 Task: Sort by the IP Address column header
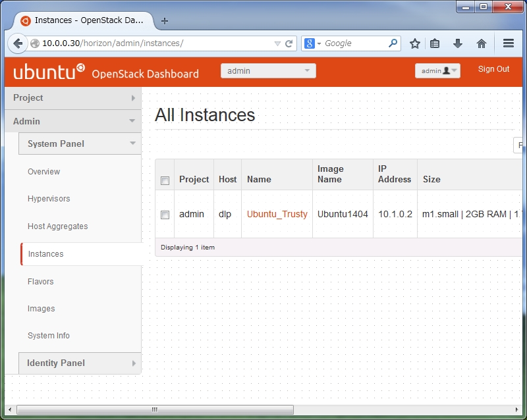click(x=394, y=174)
